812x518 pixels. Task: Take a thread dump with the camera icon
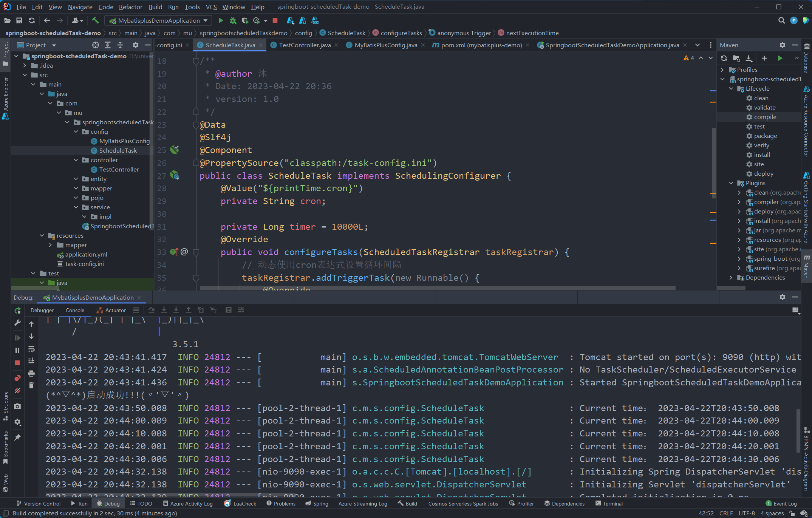coord(17,407)
